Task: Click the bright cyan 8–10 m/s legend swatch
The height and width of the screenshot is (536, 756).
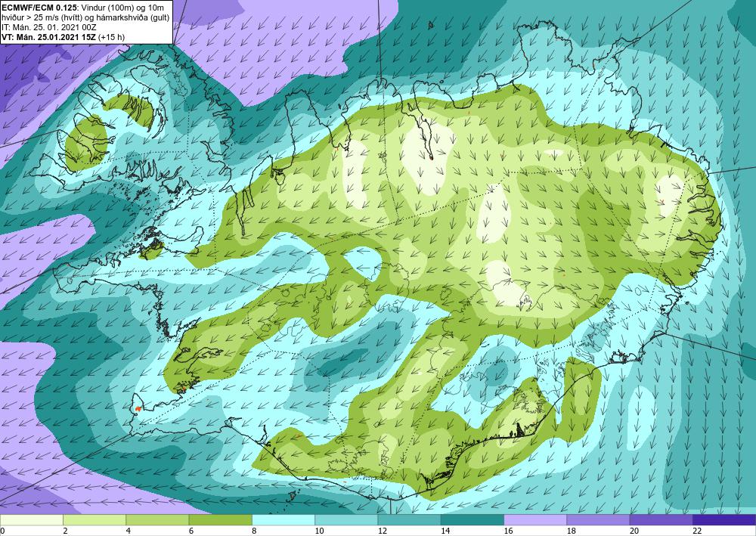Action: 283,520
